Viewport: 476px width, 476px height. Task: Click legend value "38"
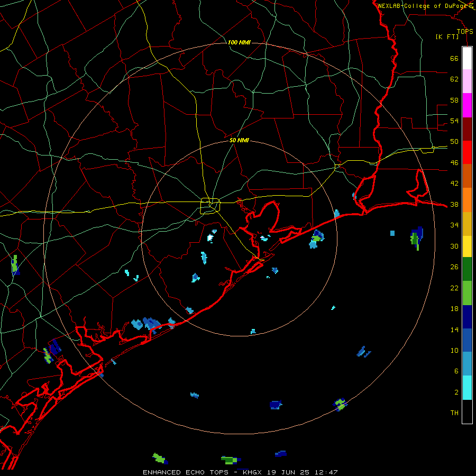(x=454, y=204)
